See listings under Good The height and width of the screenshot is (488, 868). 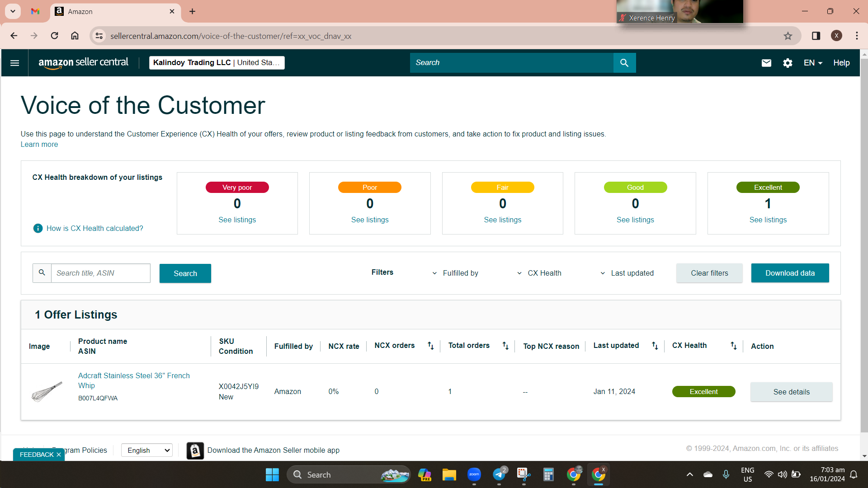pos(635,220)
